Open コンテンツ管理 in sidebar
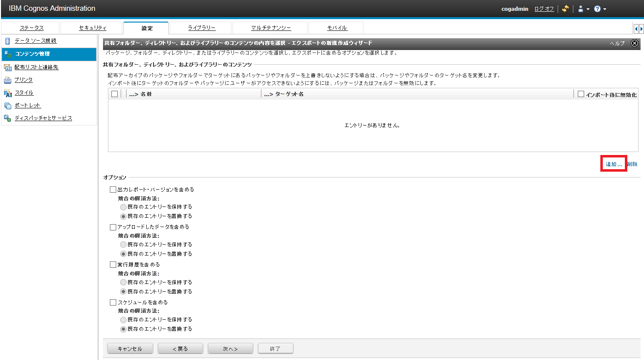This screenshot has width=644, height=360. tap(32, 54)
